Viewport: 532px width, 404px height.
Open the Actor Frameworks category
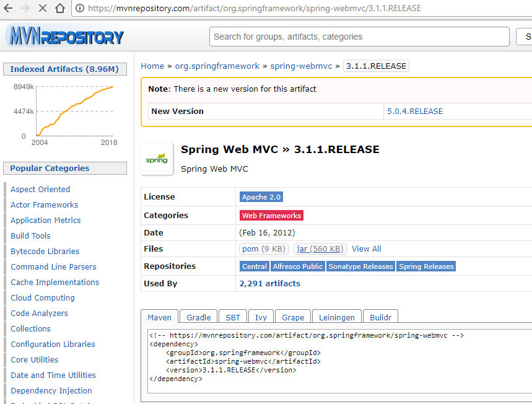(45, 204)
